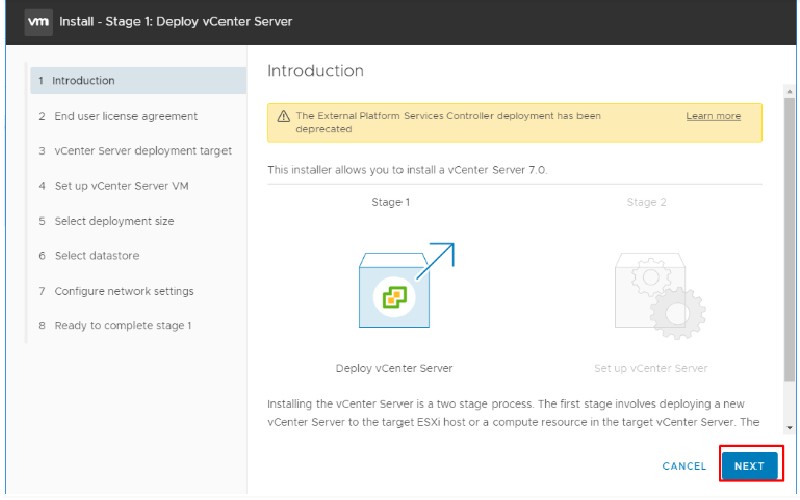Click the scrollbar down arrow
This screenshot has width=800, height=500.
(790, 428)
